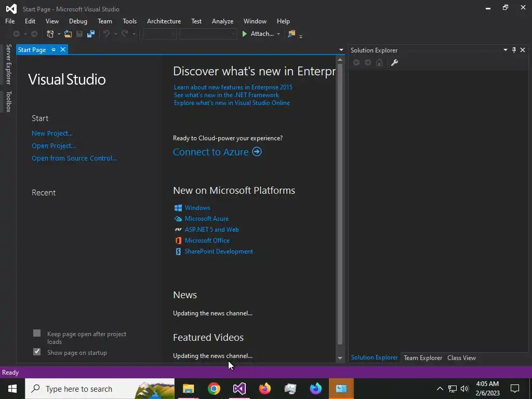Expand the Attach button dropdown arrow
The image size is (532, 399).
pos(278,34)
